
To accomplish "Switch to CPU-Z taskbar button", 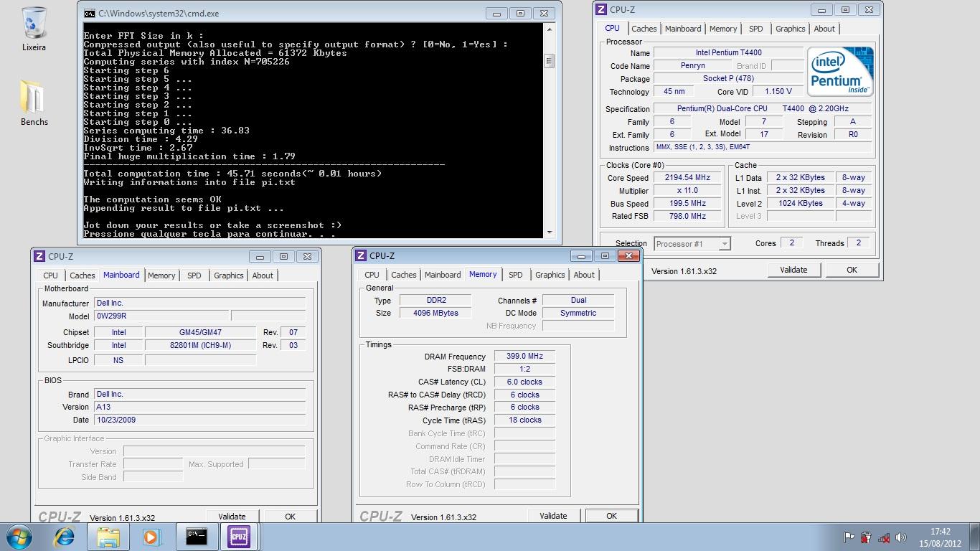I will tap(239, 537).
